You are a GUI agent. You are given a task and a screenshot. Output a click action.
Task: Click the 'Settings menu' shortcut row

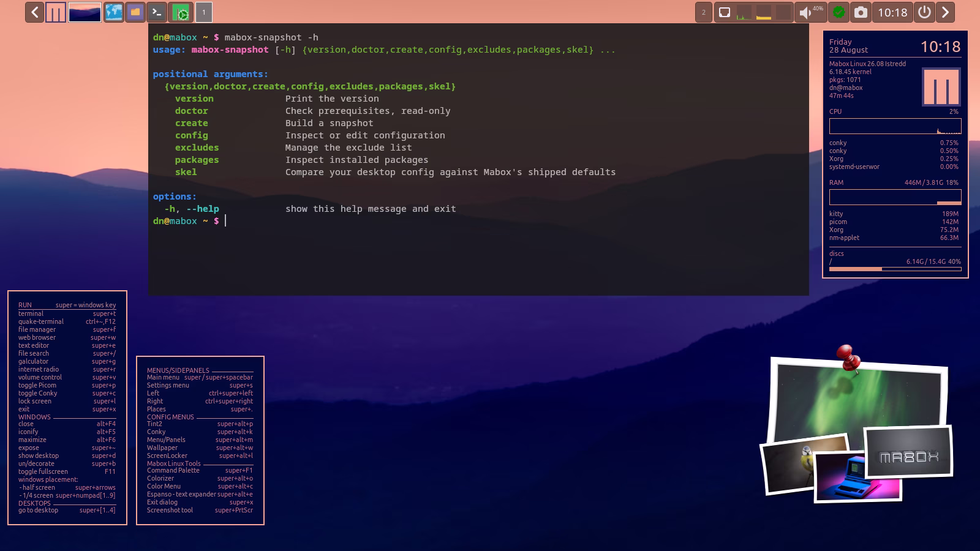point(200,385)
